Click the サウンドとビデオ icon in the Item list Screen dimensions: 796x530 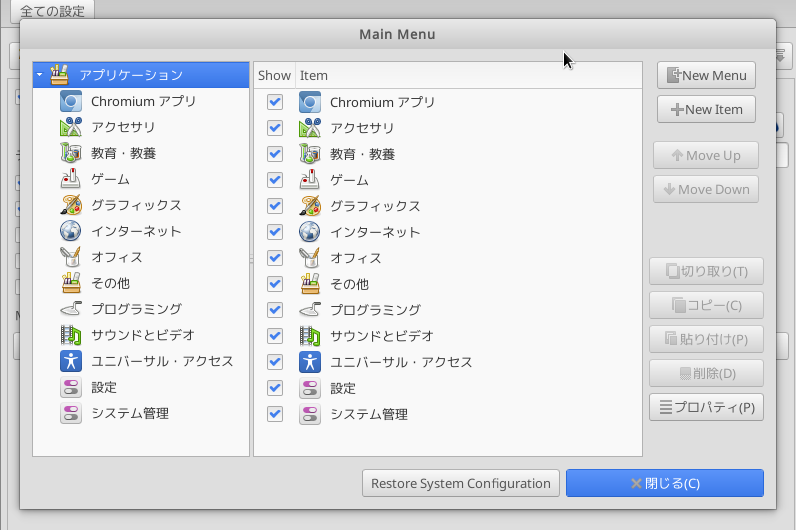(x=310, y=336)
